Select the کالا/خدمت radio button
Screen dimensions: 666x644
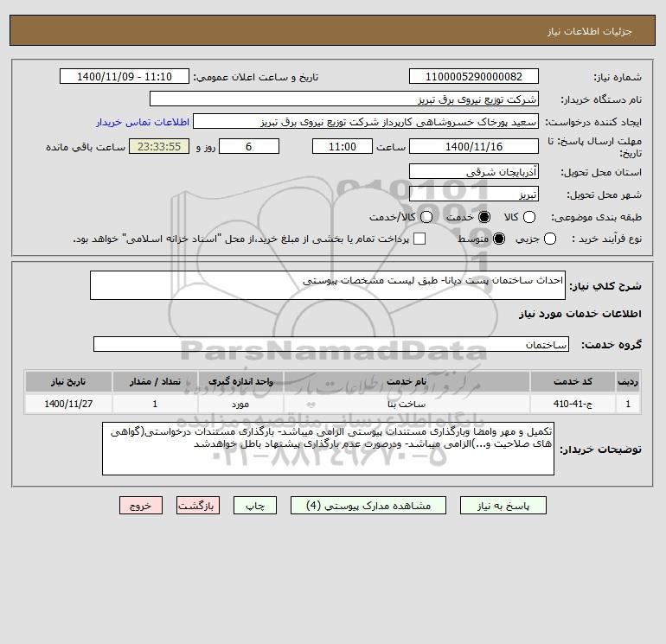pyautogui.click(x=426, y=217)
